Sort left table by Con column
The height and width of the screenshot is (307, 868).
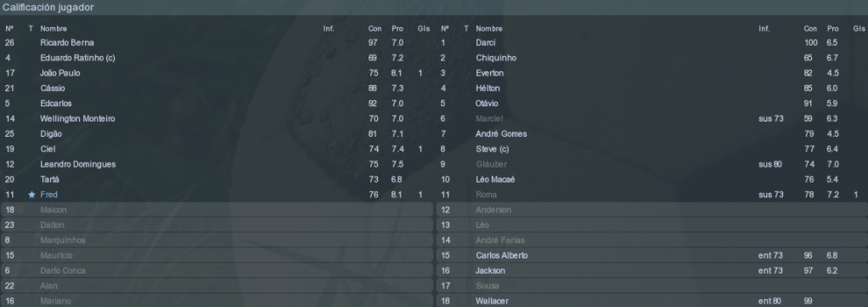tap(375, 29)
